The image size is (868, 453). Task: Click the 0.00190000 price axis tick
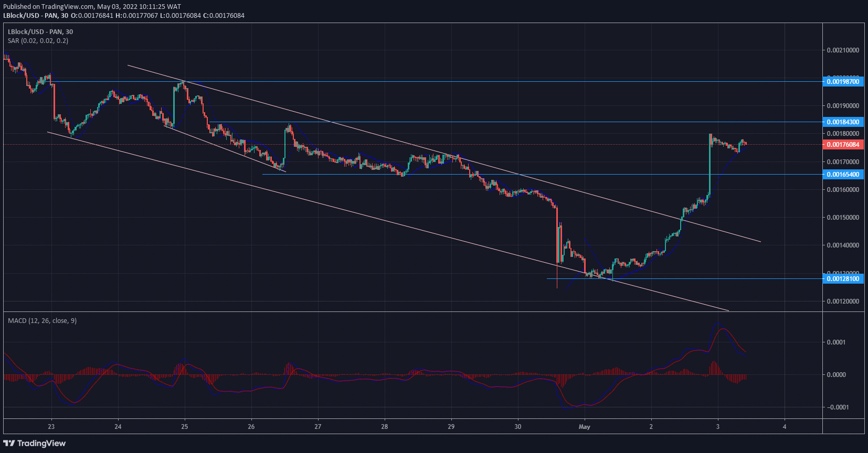843,106
